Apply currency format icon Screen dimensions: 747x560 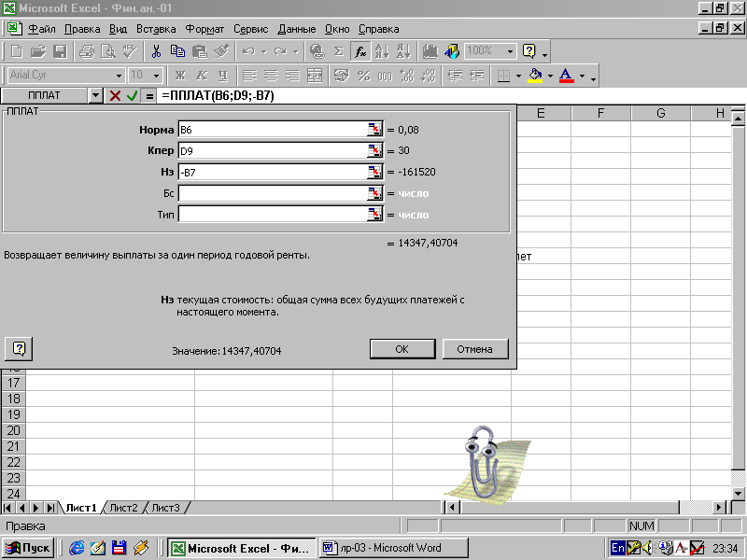pyautogui.click(x=342, y=76)
